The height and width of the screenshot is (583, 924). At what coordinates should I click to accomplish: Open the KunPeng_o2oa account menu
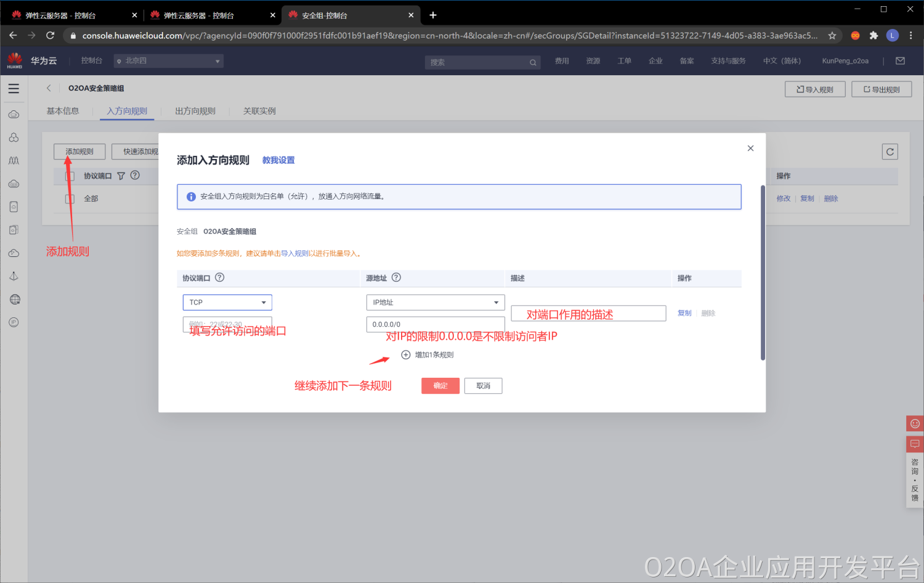(x=845, y=61)
